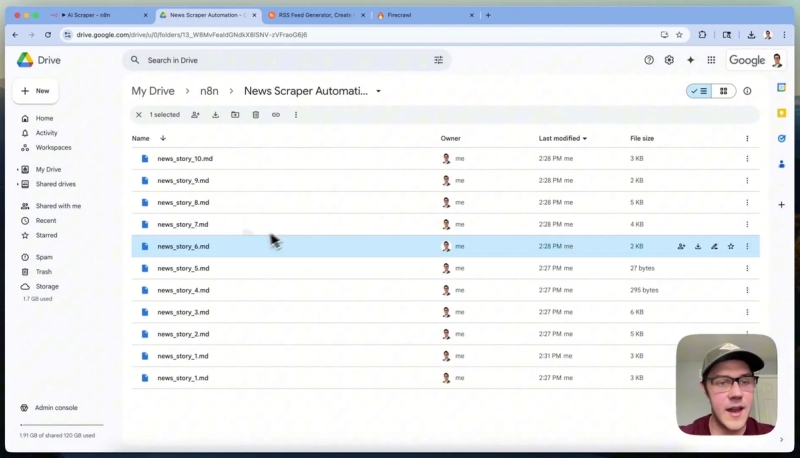Open more actions in selection toolbar
Screen dimensions: 800x458
click(296, 115)
